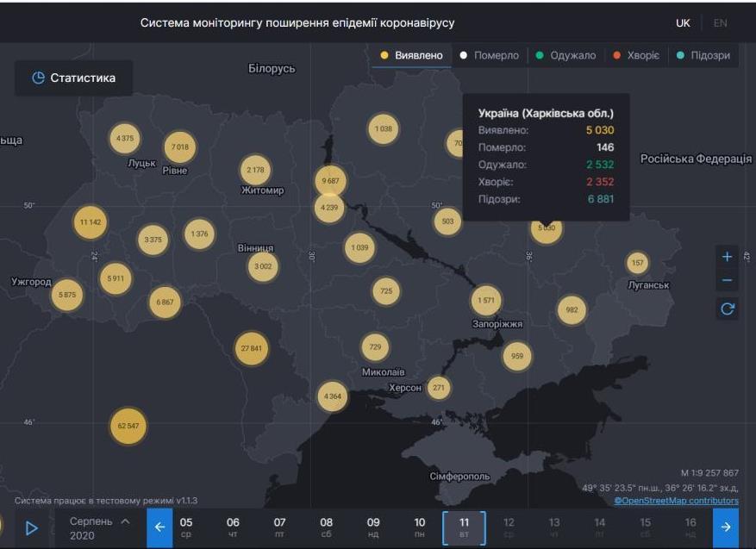Screen dimensions: 756x549
Task: Click the 62 547 cluster marker
Action: coord(128,426)
